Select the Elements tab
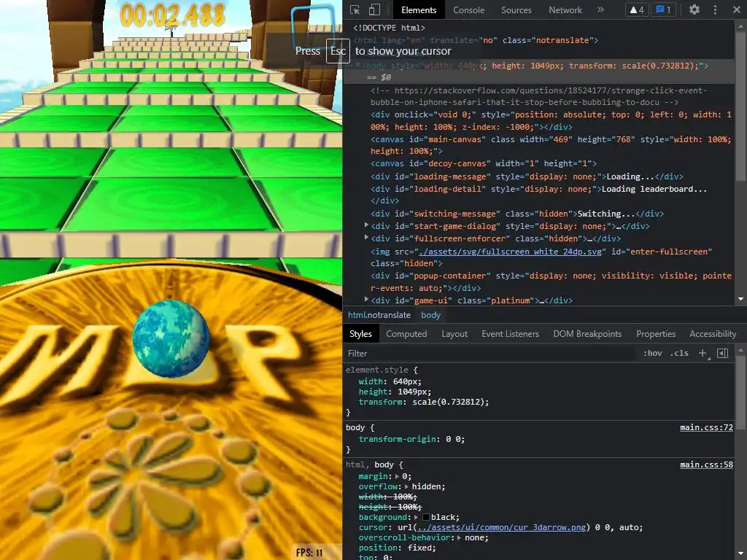 point(419,10)
